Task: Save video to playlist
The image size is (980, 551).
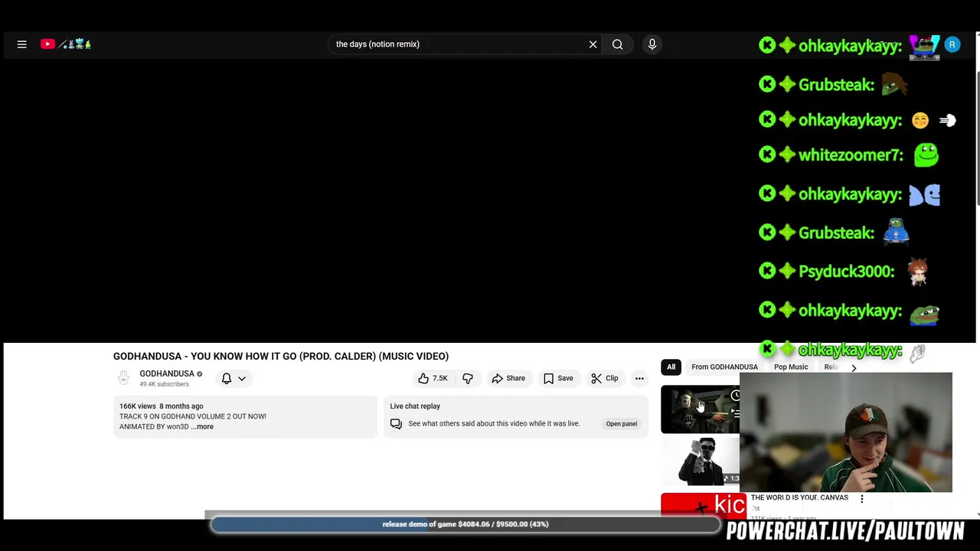Action: coord(558,378)
